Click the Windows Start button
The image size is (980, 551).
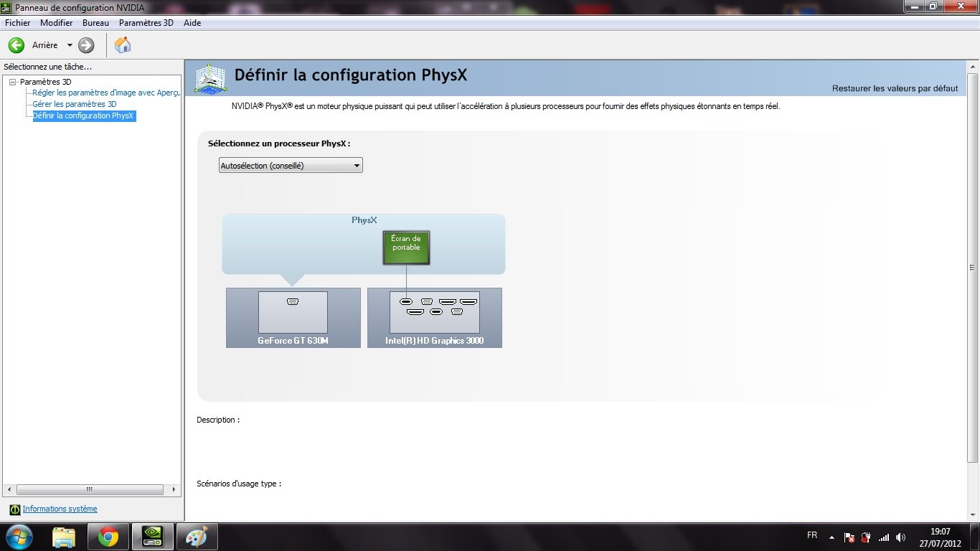[x=19, y=537]
